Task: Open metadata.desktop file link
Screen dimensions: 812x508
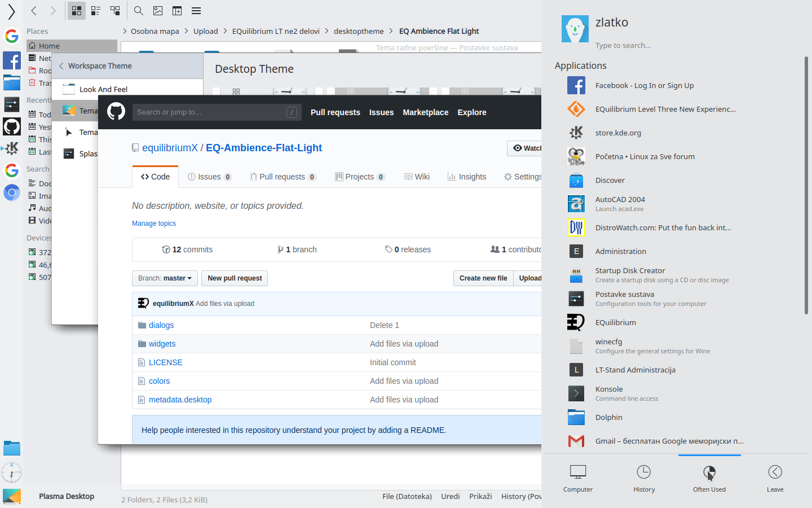Action: click(180, 400)
